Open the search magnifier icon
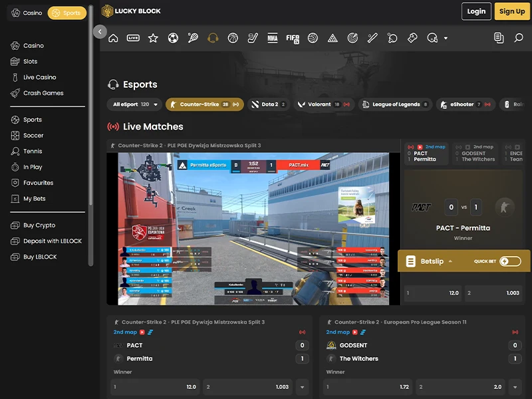532x399 pixels. pyautogui.click(x=519, y=38)
